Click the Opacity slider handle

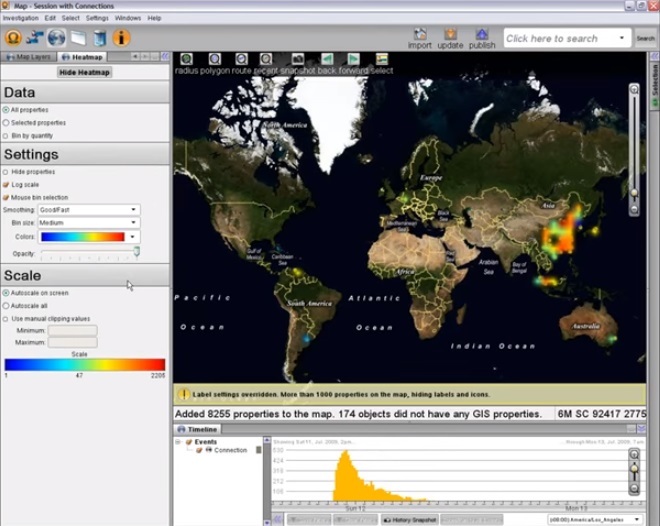coord(136,252)
